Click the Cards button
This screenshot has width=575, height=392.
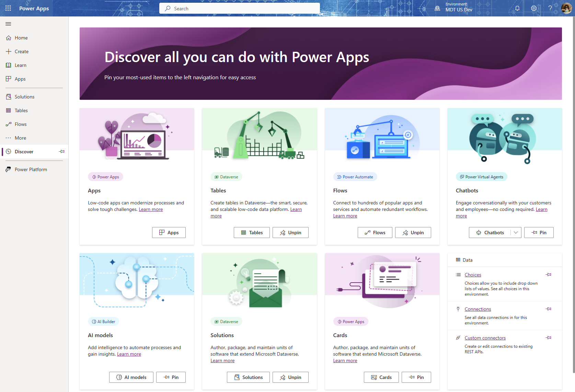381,377
